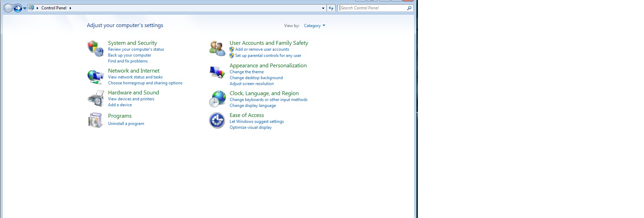Click Change keyboards or other input methods
644x218 pixels.
pyautogui.click(x=269, y=100)
